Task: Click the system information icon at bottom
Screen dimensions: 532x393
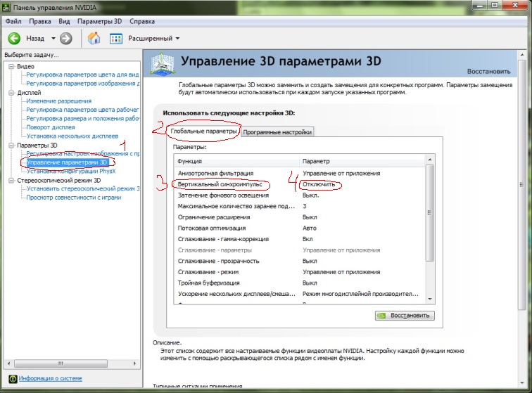Action: coord(13,378)
